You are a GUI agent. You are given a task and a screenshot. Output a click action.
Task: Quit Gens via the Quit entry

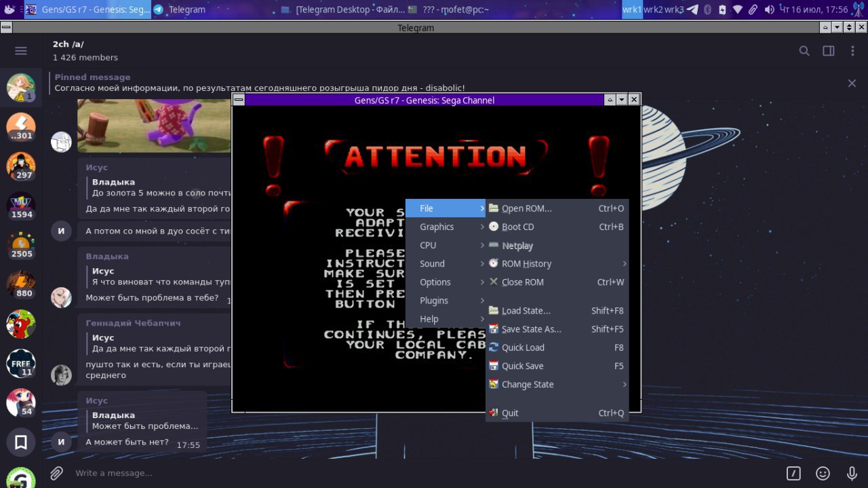pyautogui.click(x=557, y=412)
